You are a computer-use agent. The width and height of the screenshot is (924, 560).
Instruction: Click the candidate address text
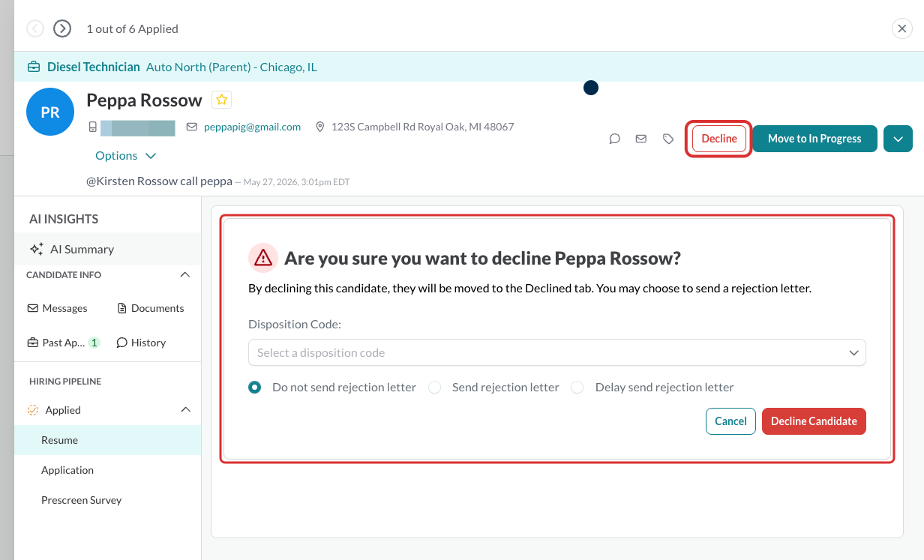[x=423, y=127]
